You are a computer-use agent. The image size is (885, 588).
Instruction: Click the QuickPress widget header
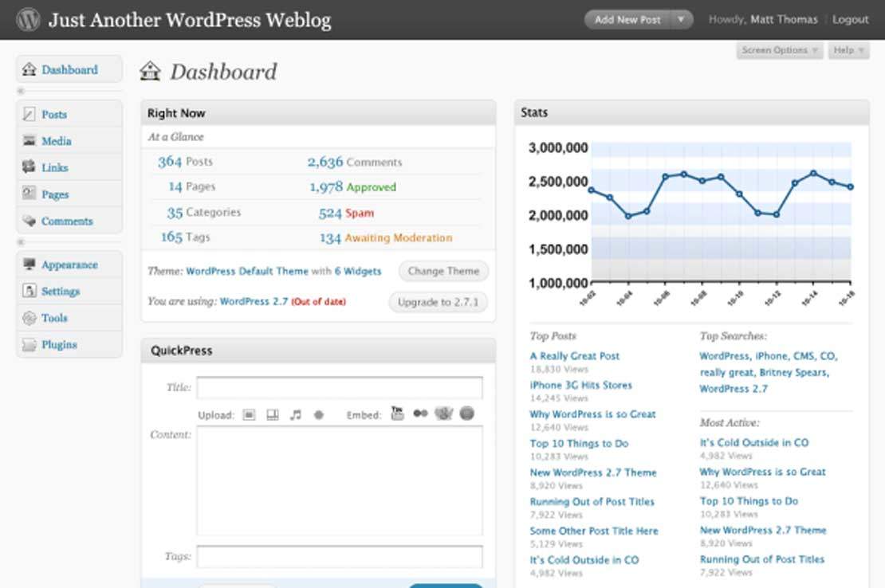(x=318, y=350)
